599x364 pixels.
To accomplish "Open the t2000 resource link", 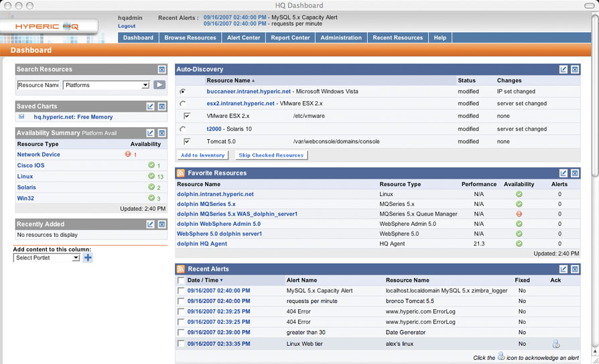I will coord(214,129).
